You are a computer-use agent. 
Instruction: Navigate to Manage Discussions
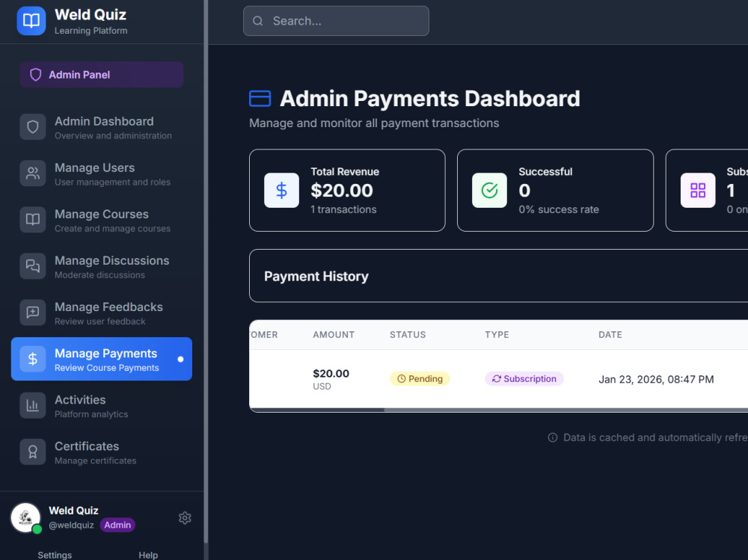coord(102,265)
